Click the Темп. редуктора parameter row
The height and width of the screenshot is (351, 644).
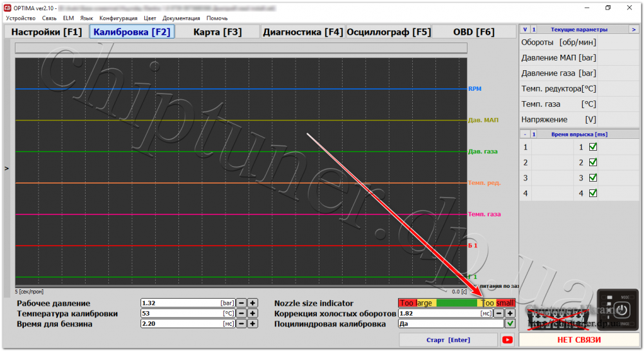pos(579,89)
